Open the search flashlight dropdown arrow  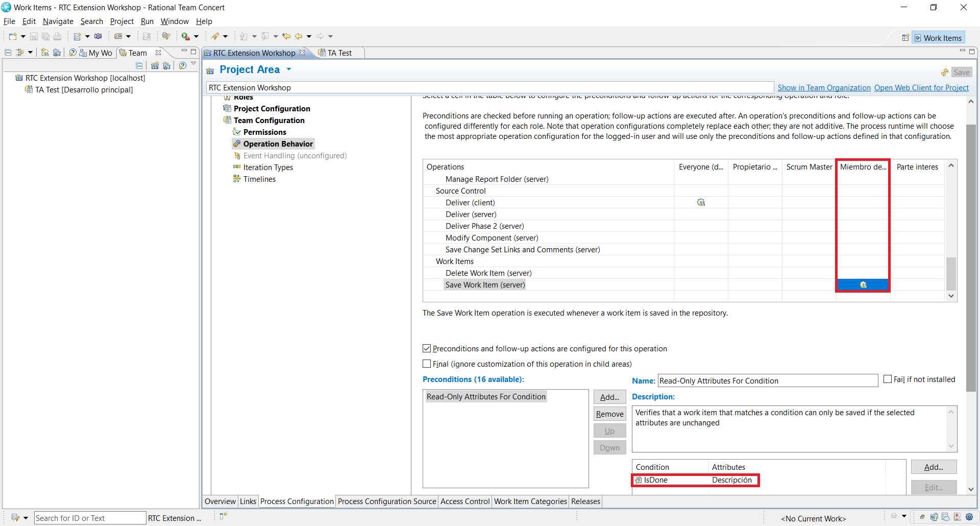click(x=225, y=36)
